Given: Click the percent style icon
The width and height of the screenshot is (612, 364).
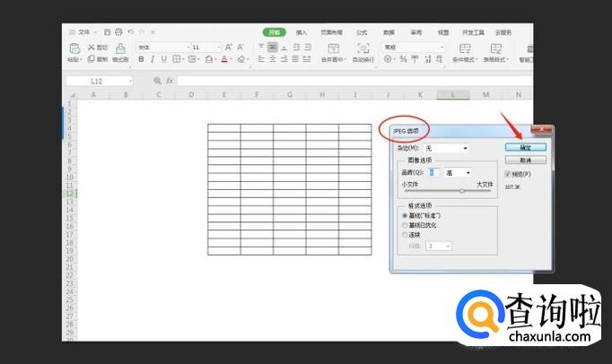Looking at the screenshot, I should (x=403, y=59).
